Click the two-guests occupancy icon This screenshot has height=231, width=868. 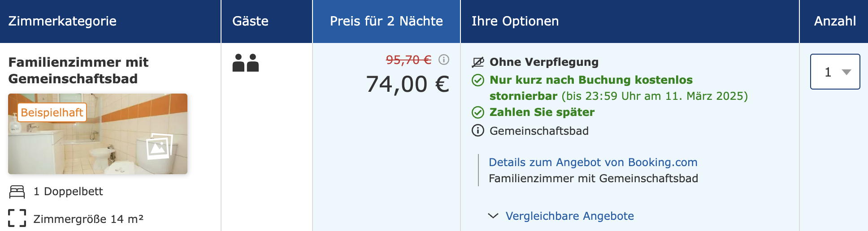pos(246,63)
